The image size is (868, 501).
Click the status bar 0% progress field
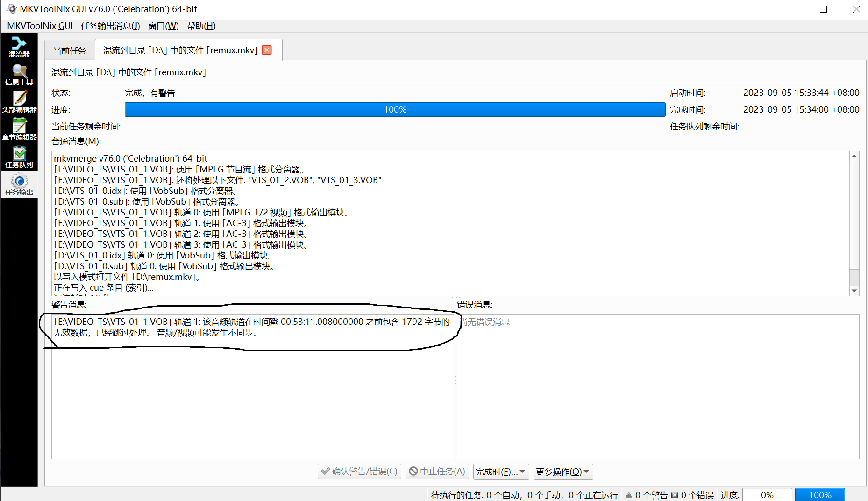tap(767, 495)
